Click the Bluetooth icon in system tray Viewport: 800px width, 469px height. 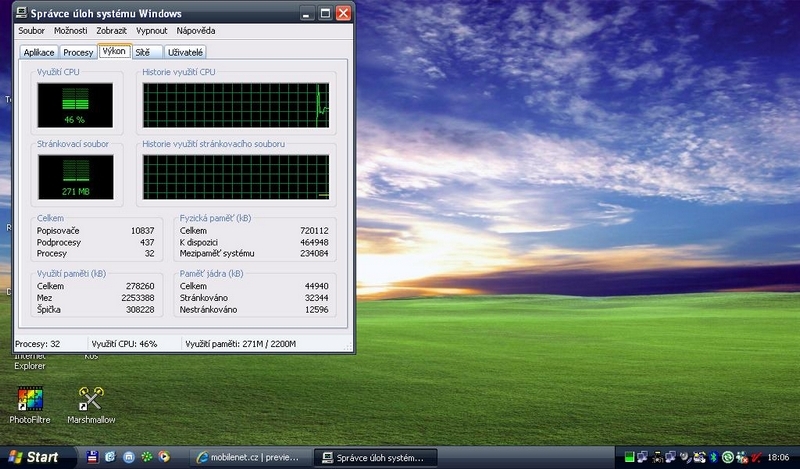(713, 458)
